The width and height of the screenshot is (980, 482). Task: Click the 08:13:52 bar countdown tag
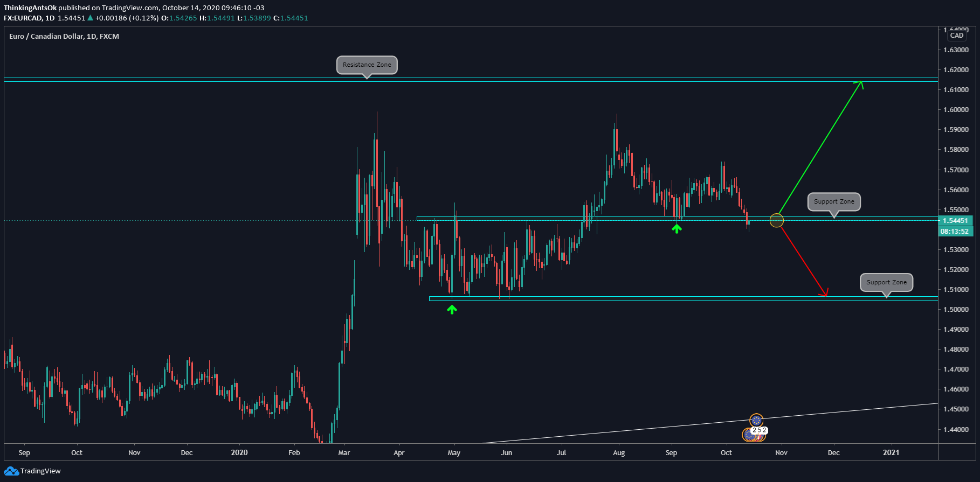click(x=955, y=231)
